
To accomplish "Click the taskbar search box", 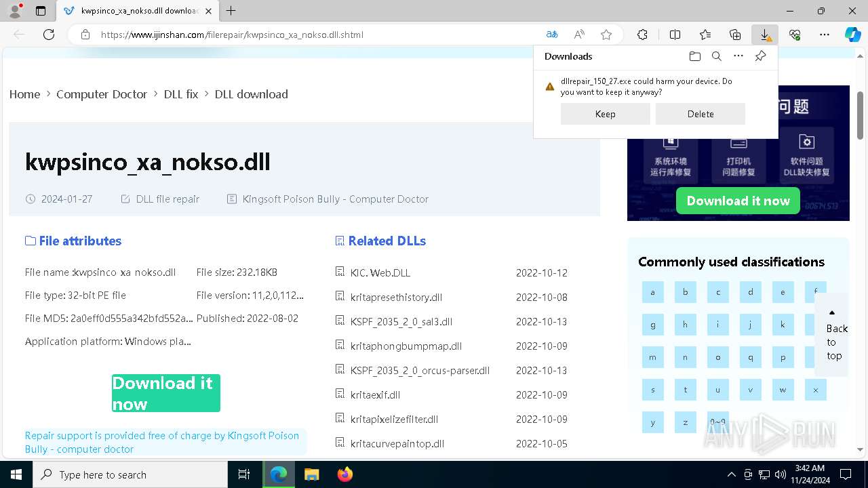I will (130, 474).
